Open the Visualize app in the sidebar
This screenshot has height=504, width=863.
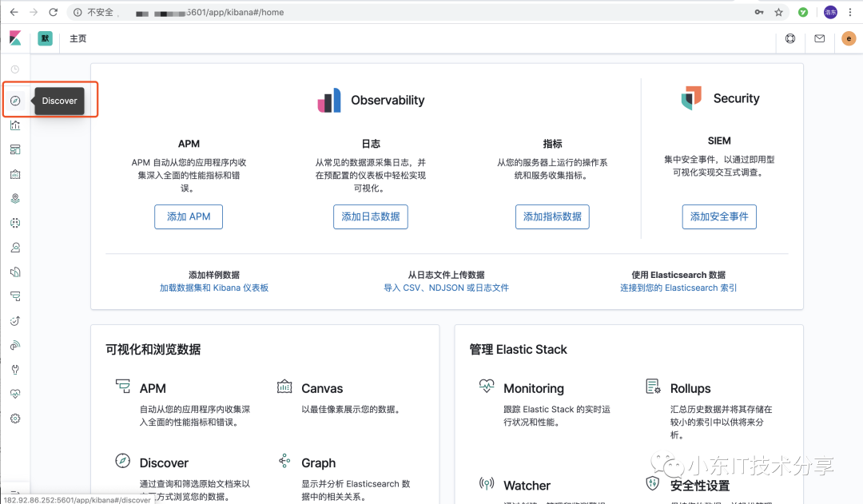(15, 125)
